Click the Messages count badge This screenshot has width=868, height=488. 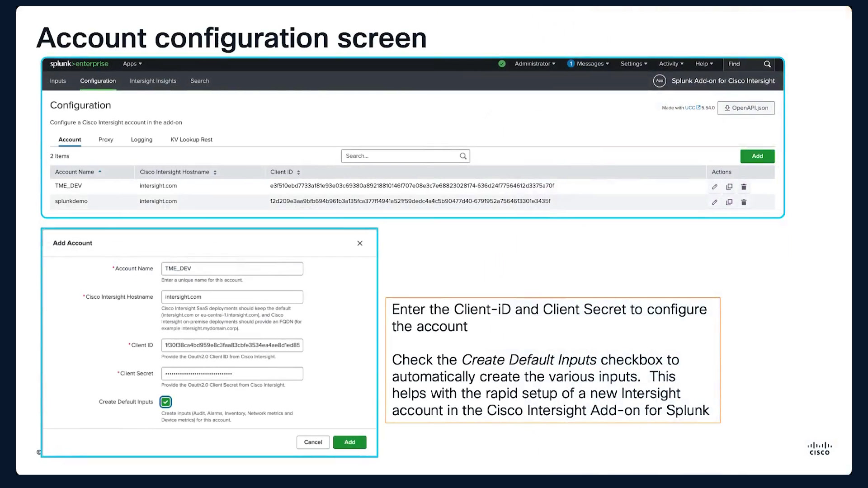pyautogui.click(x=571, y=64)
